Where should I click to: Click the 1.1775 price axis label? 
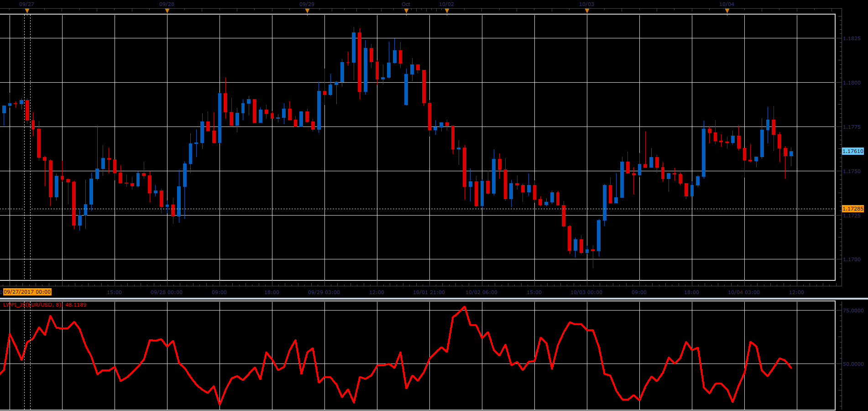(x=852, y=127)
